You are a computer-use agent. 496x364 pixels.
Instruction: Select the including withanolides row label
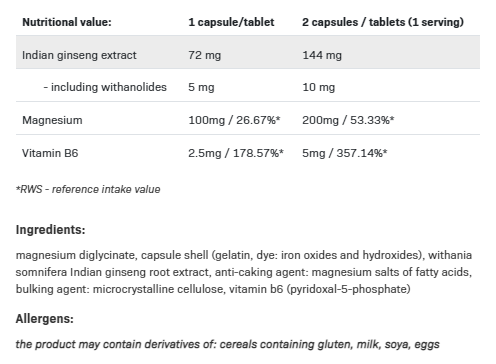click(x=105, y=87)
